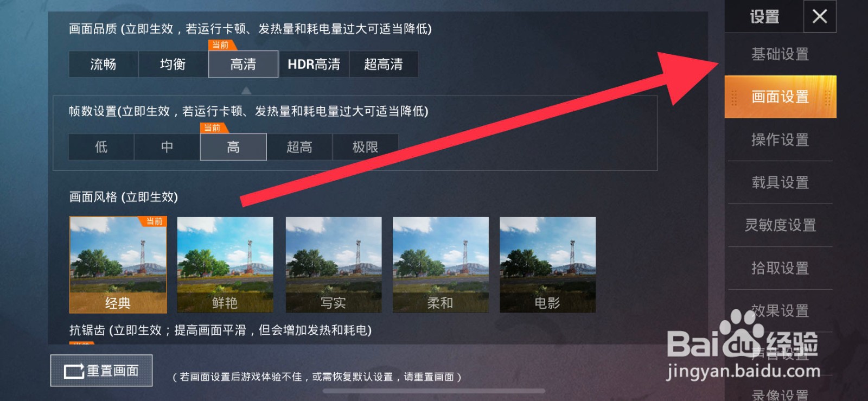Pick the 电影 style thumbnail
The width and height of the screenshot is (868, 401).
547,265
